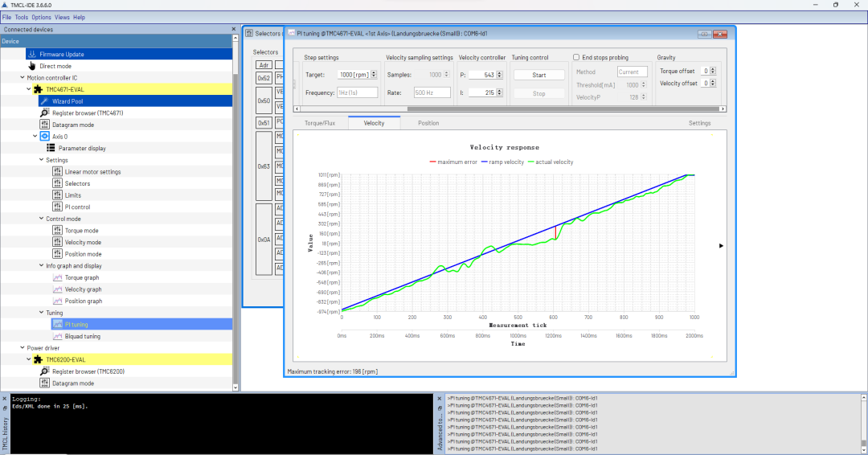Viewport: 868px width, 455px height.
Task: Open the Settings link above the graph
Action: pyautogui.click(x=699, y=123)
